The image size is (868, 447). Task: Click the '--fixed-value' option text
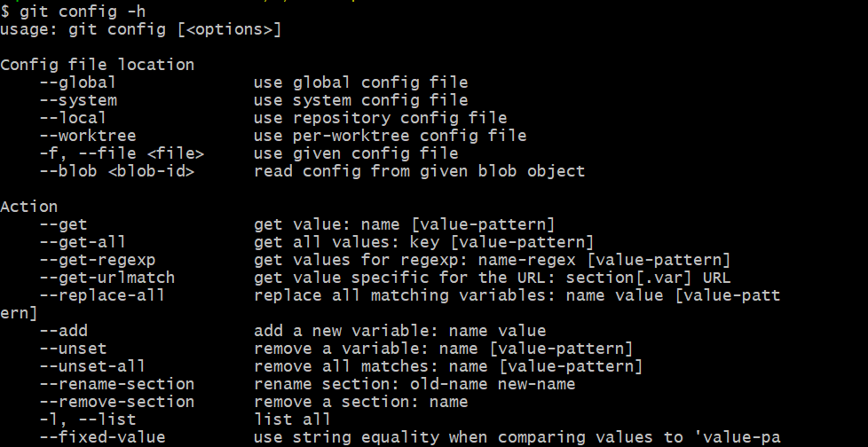click(102, 437)
